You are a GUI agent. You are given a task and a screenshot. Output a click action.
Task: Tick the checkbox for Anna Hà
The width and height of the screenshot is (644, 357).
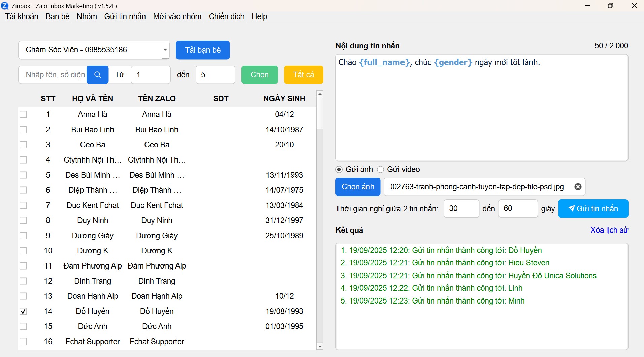click(23, 114)
